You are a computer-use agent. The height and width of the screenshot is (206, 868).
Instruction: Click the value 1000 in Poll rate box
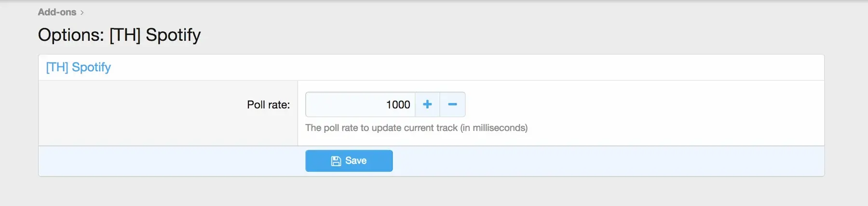point(398,104)
